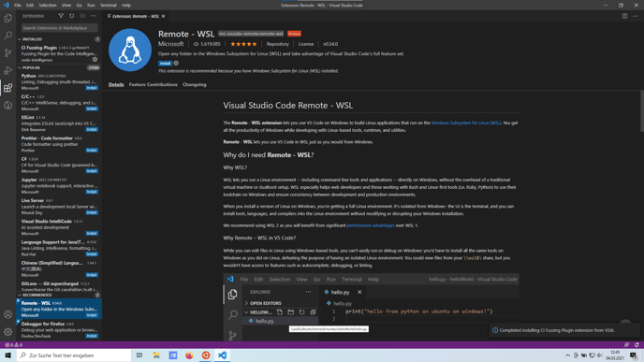Viewport: 644px width, 362px height.
Task: Open the License link
Action: pyautogui.click(x=306, y=44)
